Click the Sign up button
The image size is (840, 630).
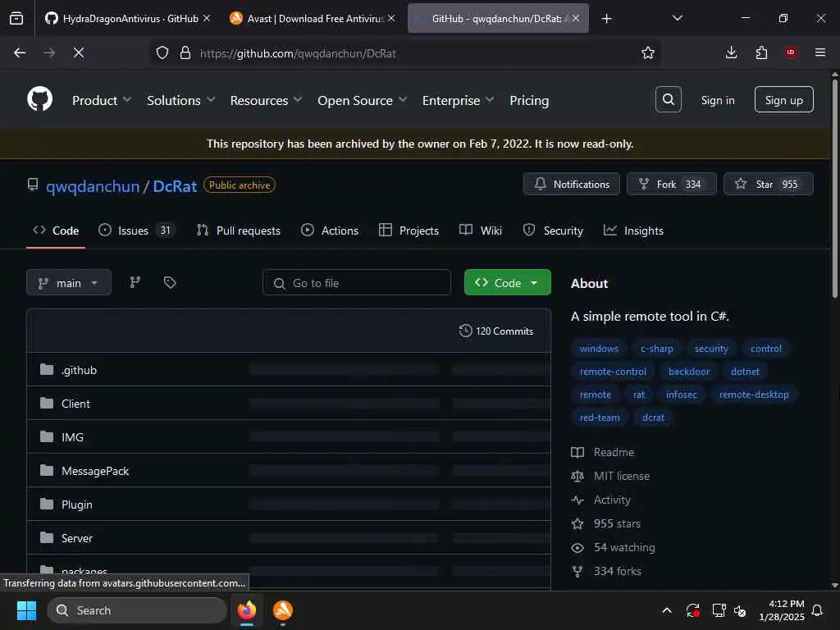(x=783, y=99)
